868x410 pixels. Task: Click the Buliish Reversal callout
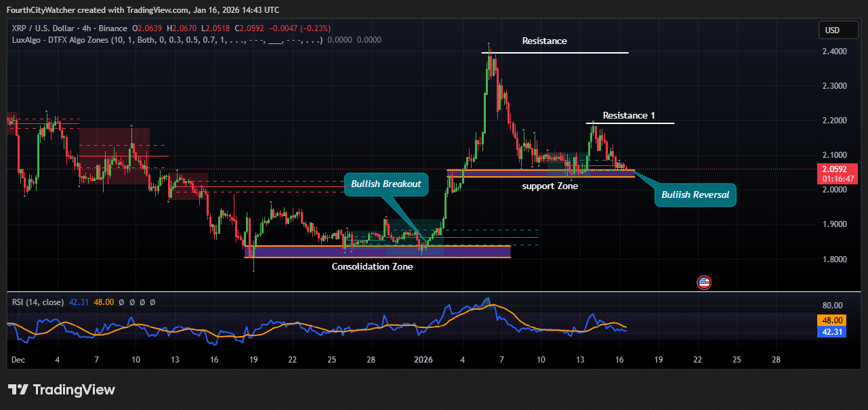(x=695, y=194)
